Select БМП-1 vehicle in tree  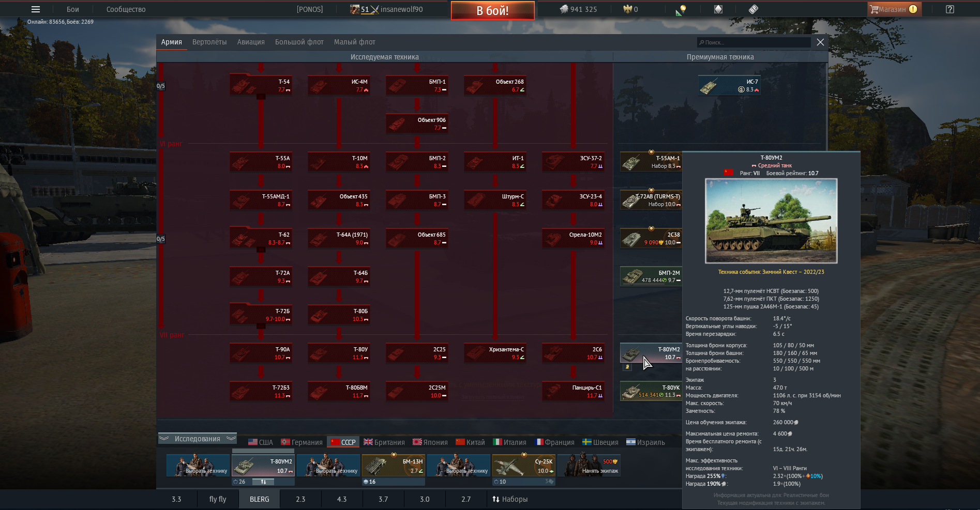coord(417,85)
